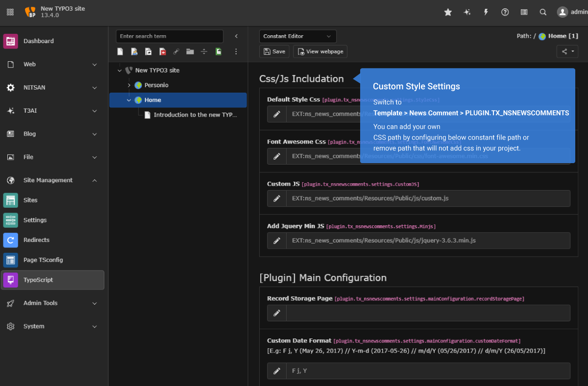This screenshot has width=588, height=386.
Task: Click the Record Storage Page input field
Action: click(x=428, y=313)
